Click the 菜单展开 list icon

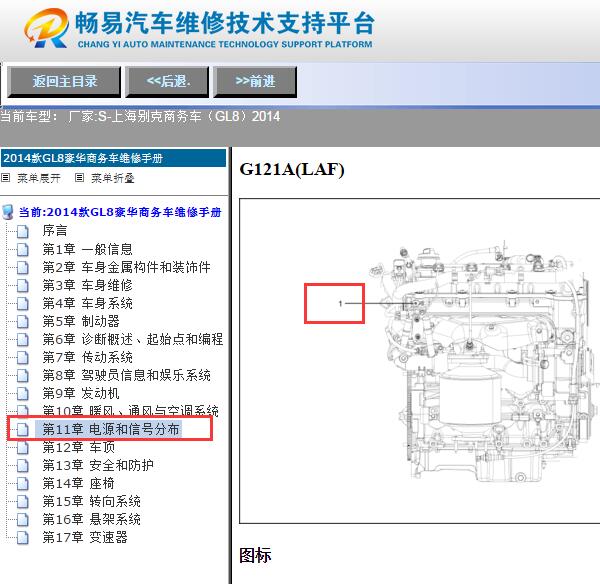click(6, 178)
